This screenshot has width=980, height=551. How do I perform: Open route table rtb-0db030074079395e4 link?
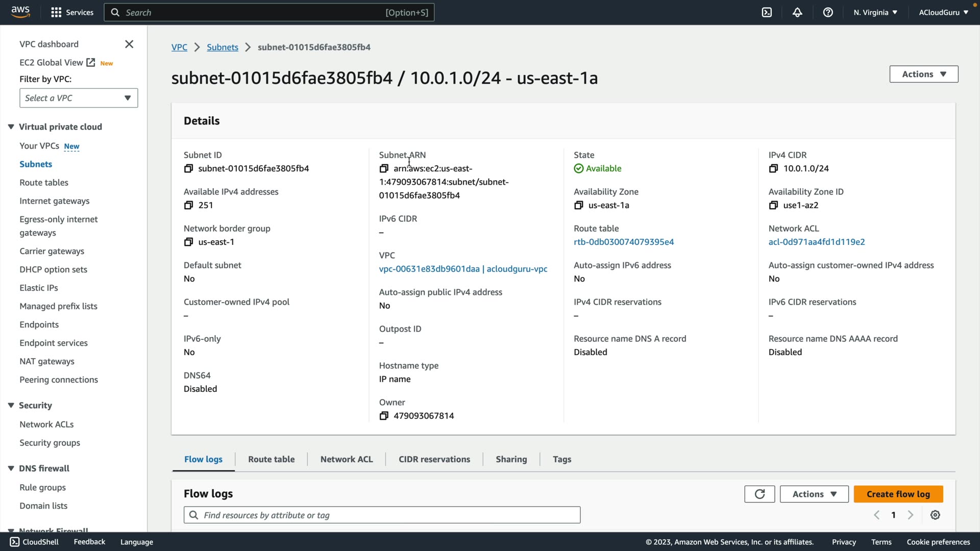tap(624, 242)
